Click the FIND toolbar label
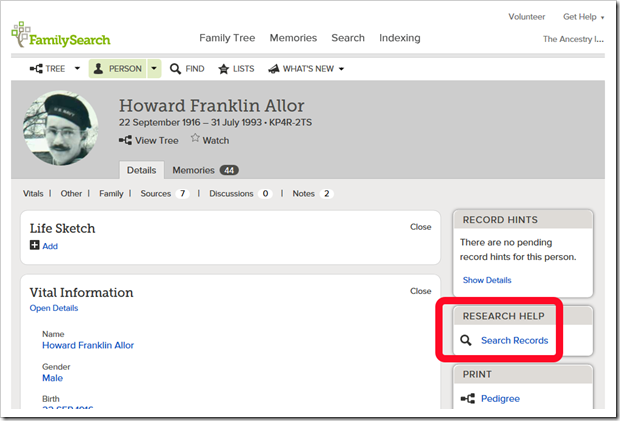The height and width of the screenshot is (421, 620). (x=195, y=69)
